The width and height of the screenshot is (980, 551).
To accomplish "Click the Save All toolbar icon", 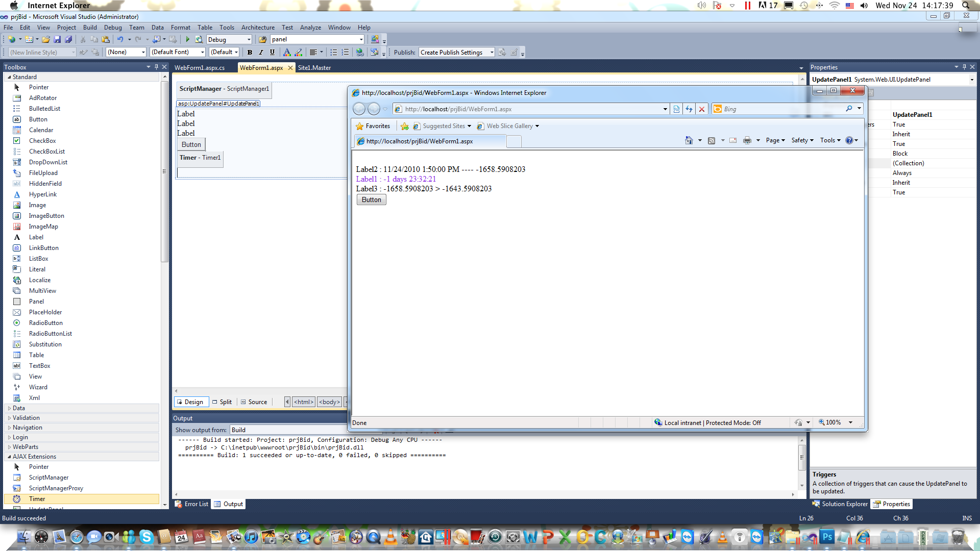I will [68, 39].
